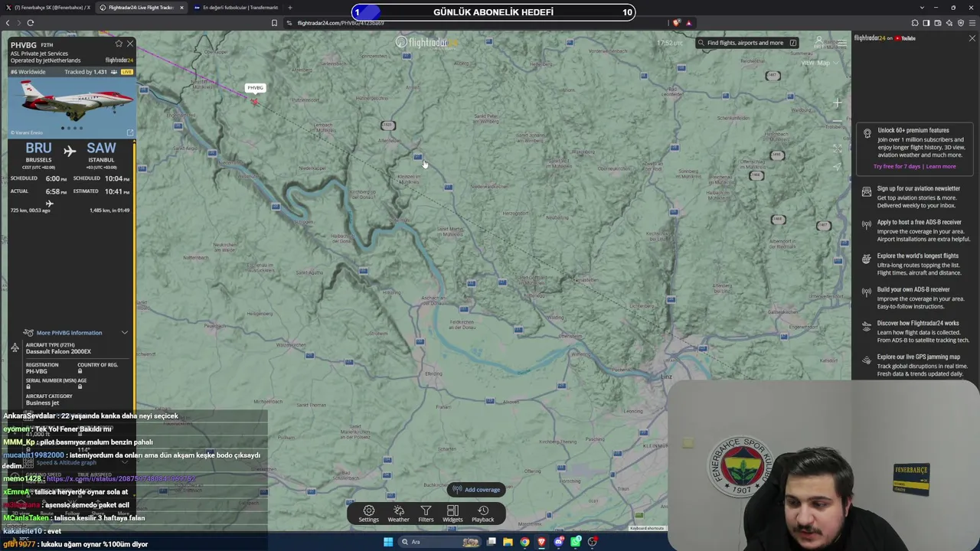This screenshot has width=980, height=551.
Task: Open Brave browser from taskbar
Action: [541, 542]
